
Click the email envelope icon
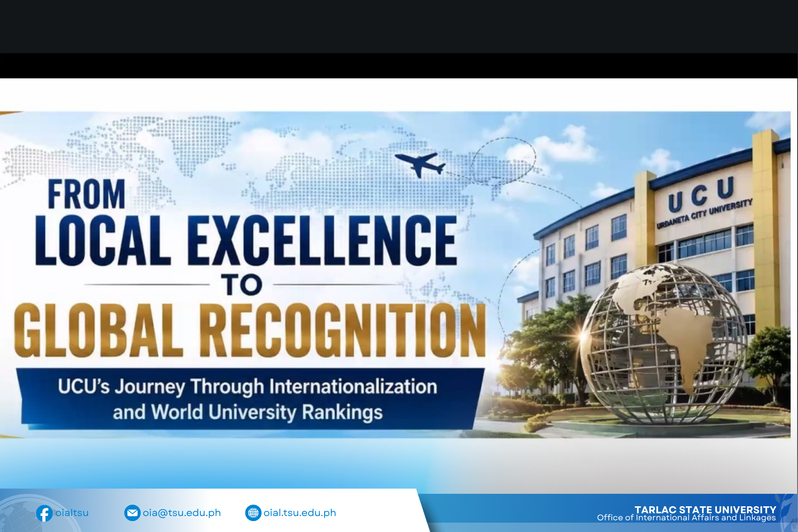[132, 513]
